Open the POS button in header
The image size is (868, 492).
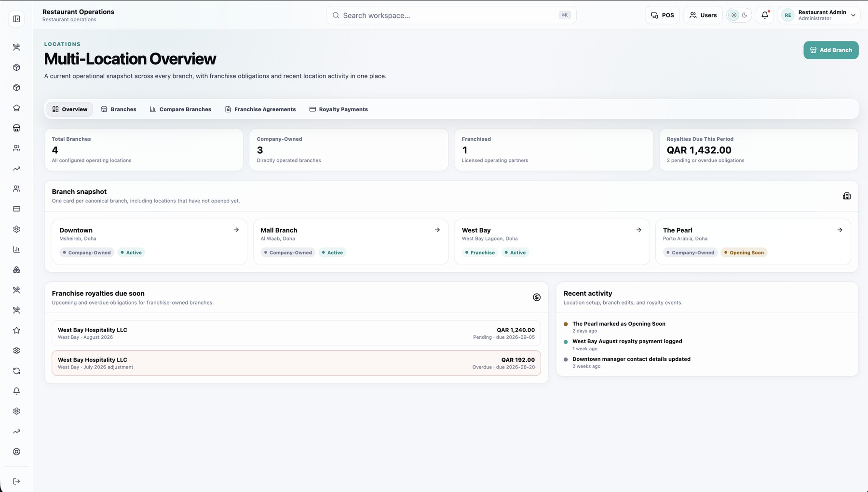click(663, 15)
